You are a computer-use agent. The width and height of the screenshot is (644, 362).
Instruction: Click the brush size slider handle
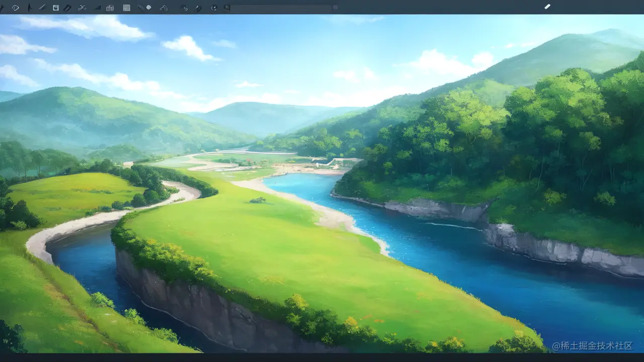coord(335,8)
